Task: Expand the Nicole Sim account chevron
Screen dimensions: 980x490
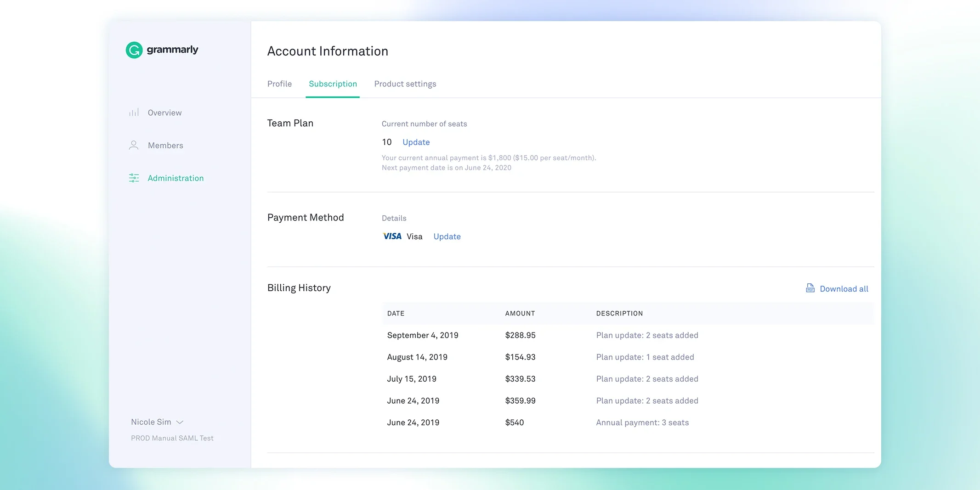Action: (180, 422)
